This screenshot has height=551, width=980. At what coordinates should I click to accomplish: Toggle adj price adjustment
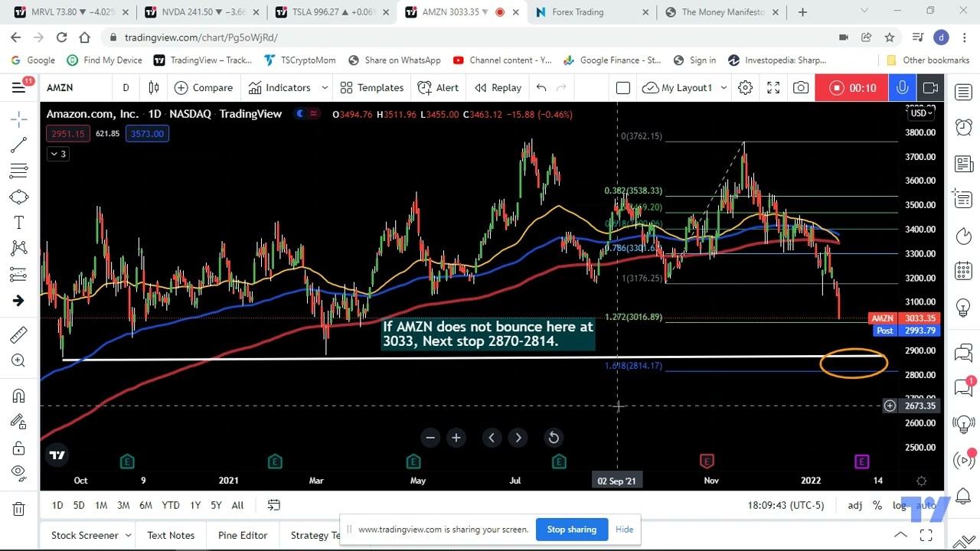[x=854, y=505]
